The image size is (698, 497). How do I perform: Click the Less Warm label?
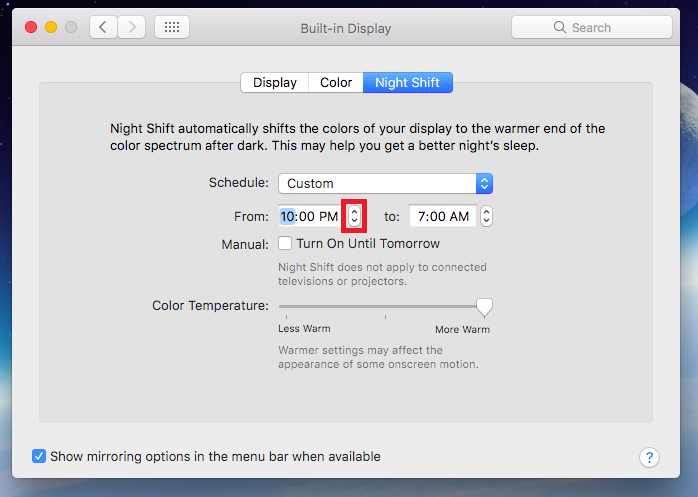pyautogui.click(x=304, y=329)
